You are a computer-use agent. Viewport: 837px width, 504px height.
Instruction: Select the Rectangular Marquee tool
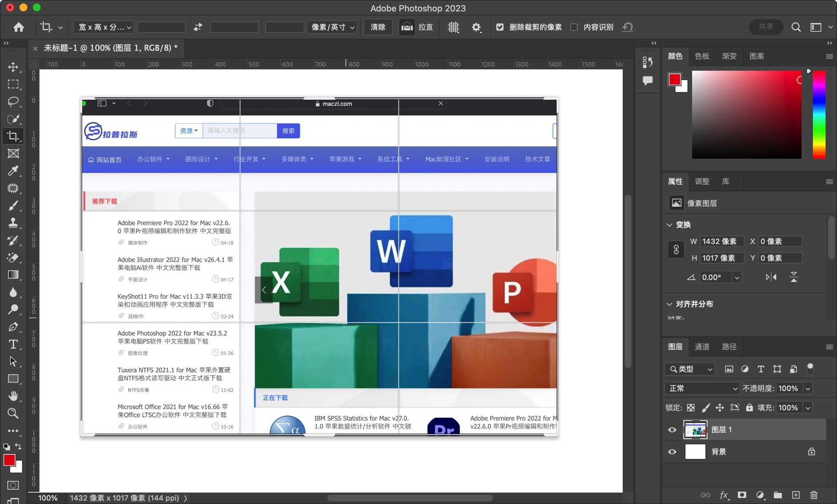tap(13, 84)
